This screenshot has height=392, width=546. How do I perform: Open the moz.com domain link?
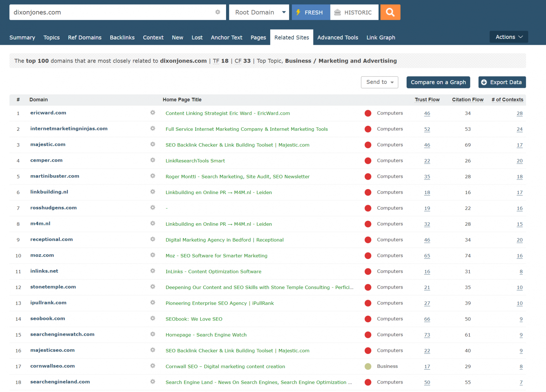42,255
